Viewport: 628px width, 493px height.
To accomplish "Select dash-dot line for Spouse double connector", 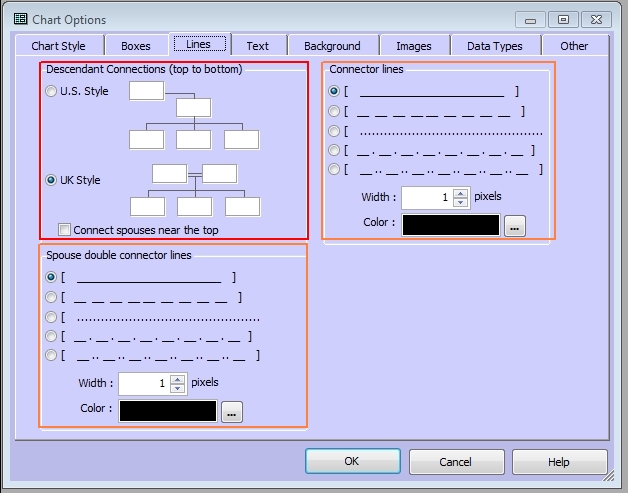I will (x=51, y=336).
